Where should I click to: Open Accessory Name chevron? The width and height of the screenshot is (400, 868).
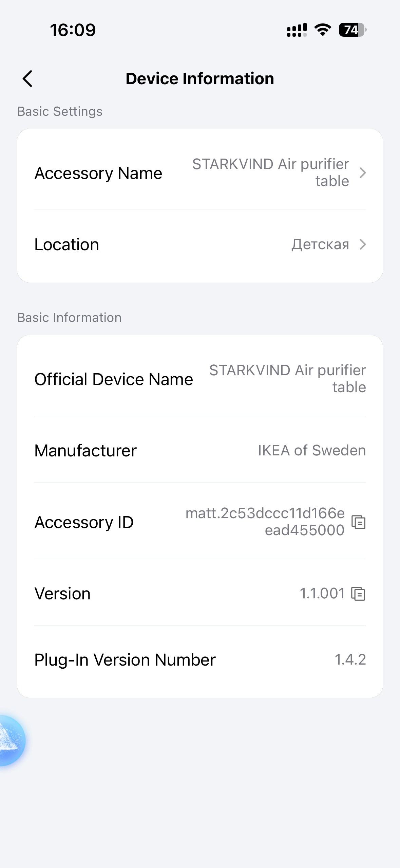coord(363,173)
